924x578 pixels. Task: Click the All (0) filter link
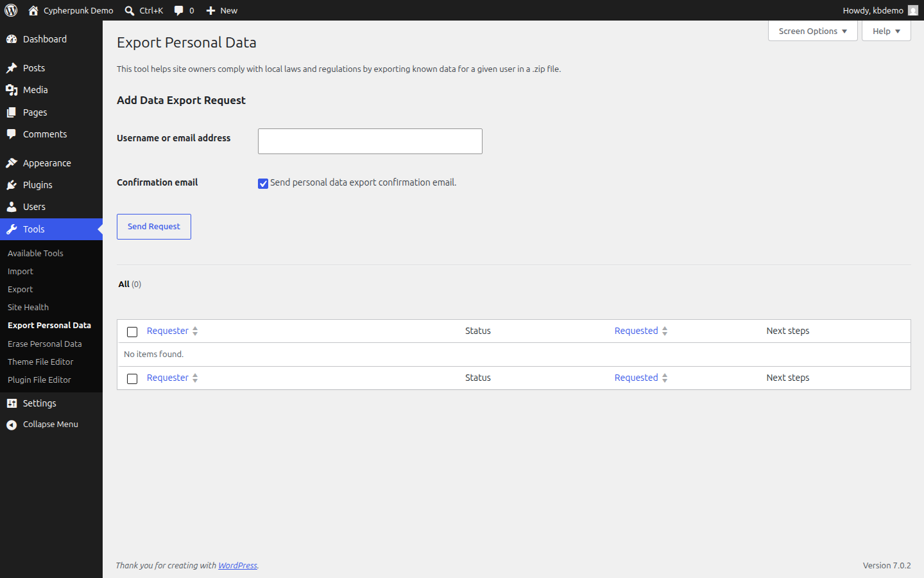coord(130,284)
